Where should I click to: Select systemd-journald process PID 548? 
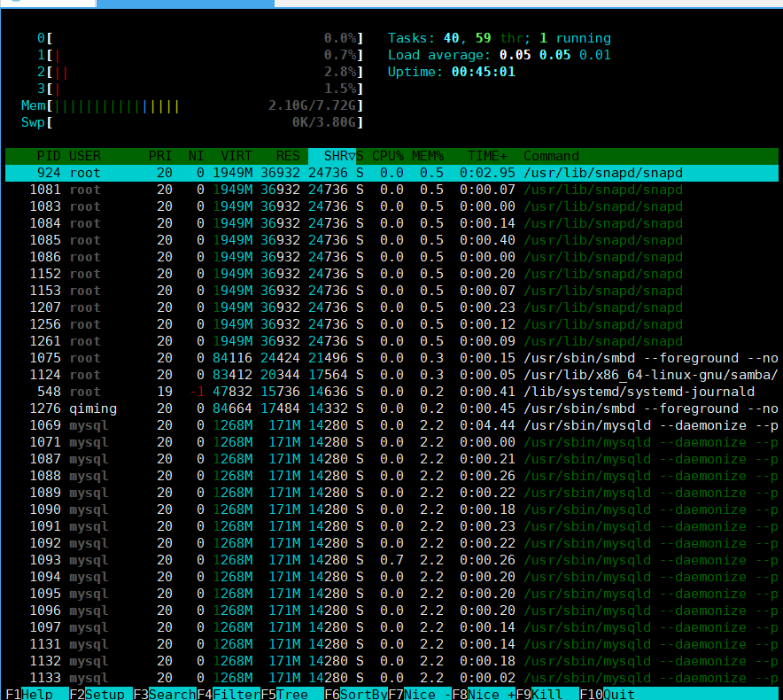coord(391,392)
